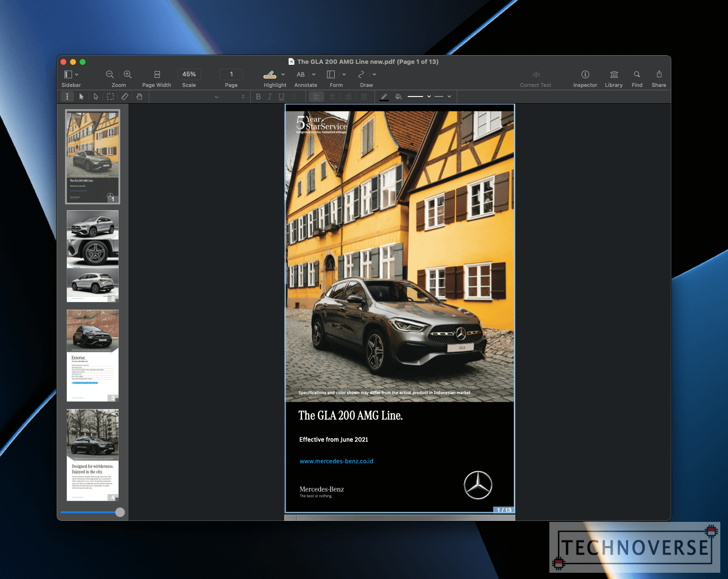
Task: Select the ruler measure tool
Action: tap(125, 96)
